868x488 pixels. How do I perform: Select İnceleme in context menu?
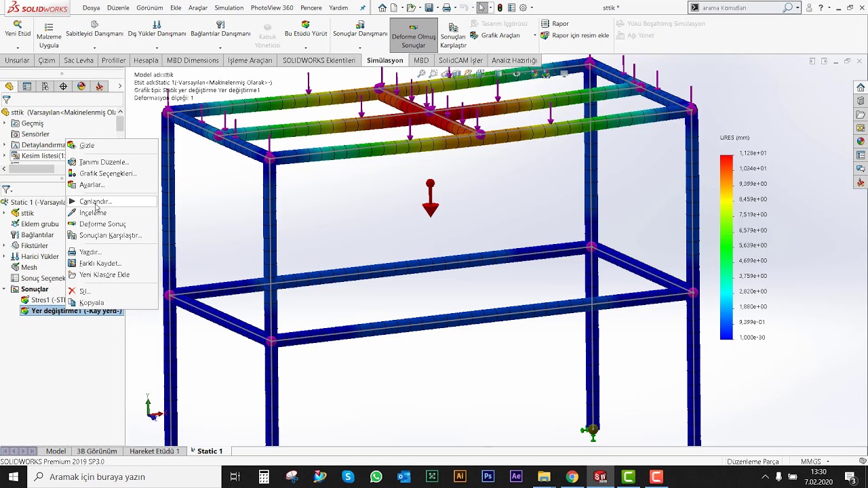[x=112, y=213]
